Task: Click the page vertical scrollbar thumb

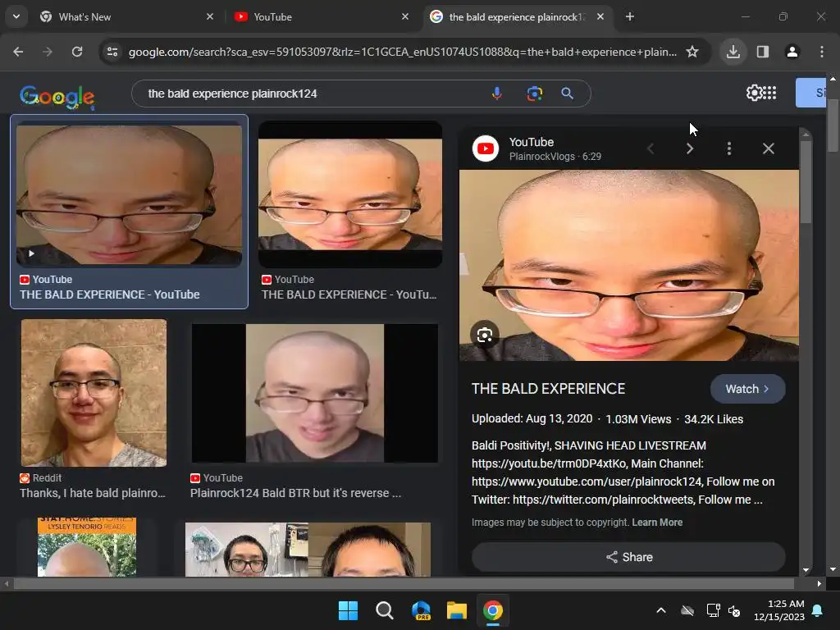Action: pyautogui.click(x=833, y=125)
